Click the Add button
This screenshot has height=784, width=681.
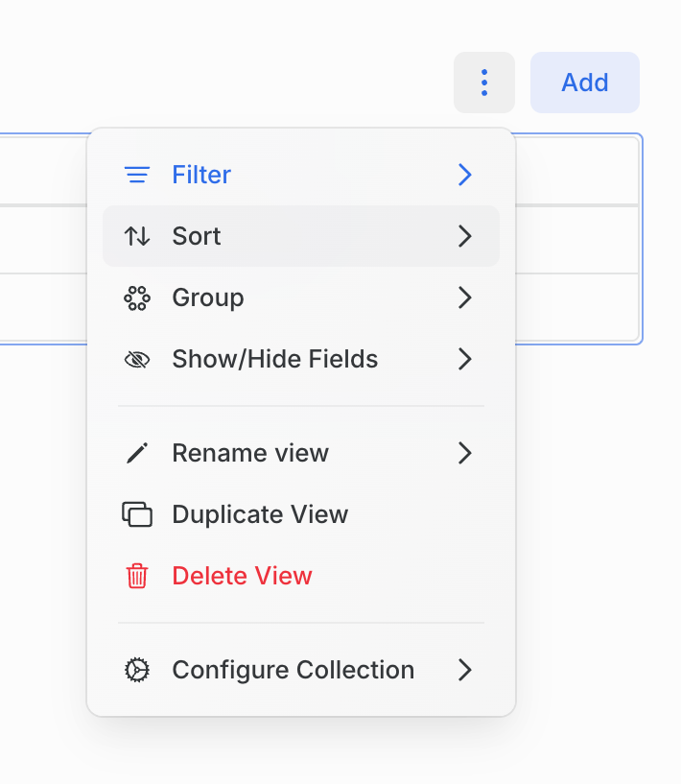pyautogui.click(x=584, y=83)
